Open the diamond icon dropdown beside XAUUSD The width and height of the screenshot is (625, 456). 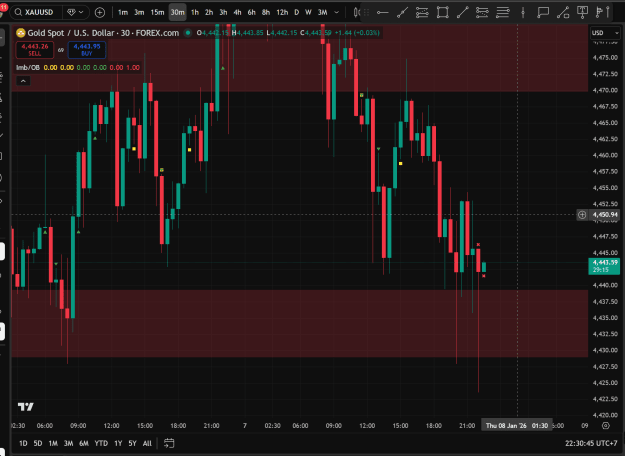[75, 12]
